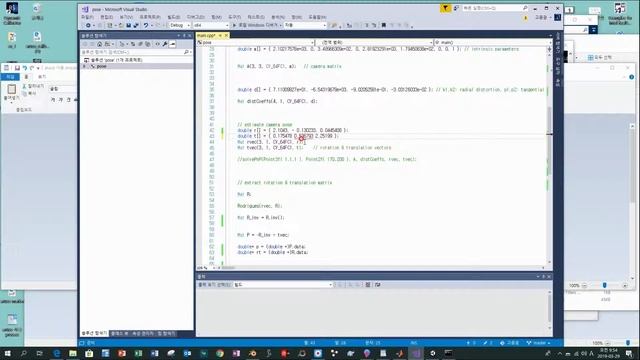Open the command prompt taskbar icon
Image resolution: width=640 pixels, height=360 pixels.
pos(449,353)
